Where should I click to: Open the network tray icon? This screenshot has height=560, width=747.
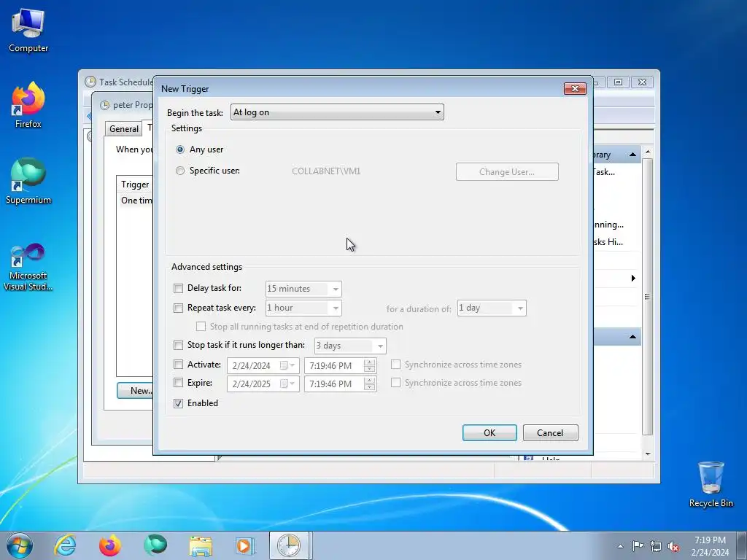(656, 546)
